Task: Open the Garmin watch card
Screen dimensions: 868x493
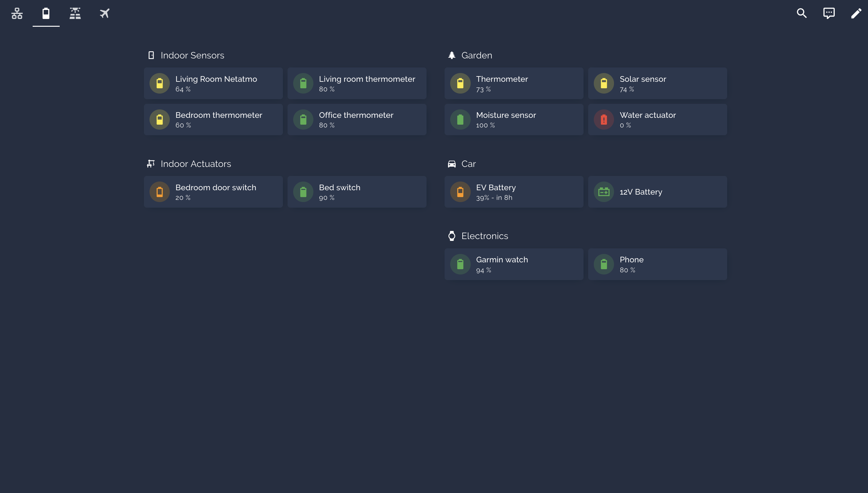Action: [x=514, y=264]
